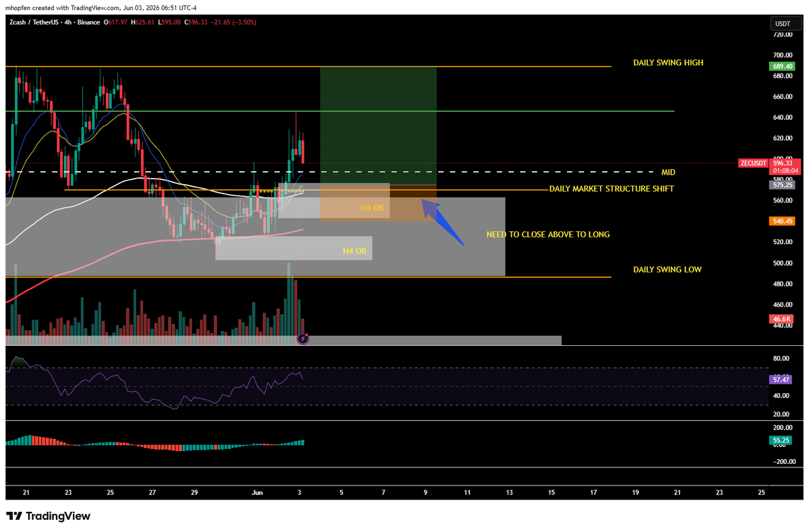The image size is (809, 532).
Task: Select the green long-position target zone
Action: tap(378, 125)
